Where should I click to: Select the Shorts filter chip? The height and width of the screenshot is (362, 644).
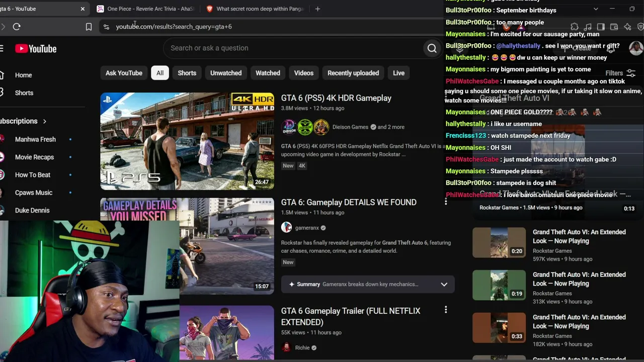click(x=187, y=73)
